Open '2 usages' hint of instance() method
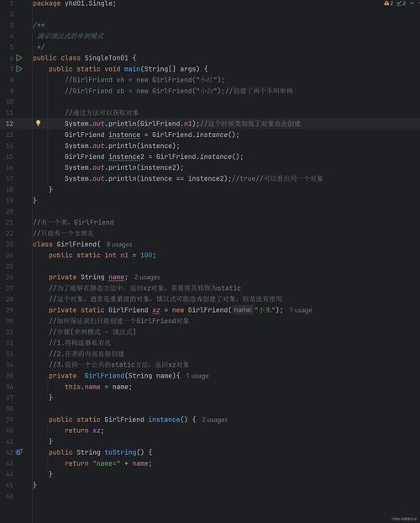Screen dimensions: 420x523 coord(215,420)
